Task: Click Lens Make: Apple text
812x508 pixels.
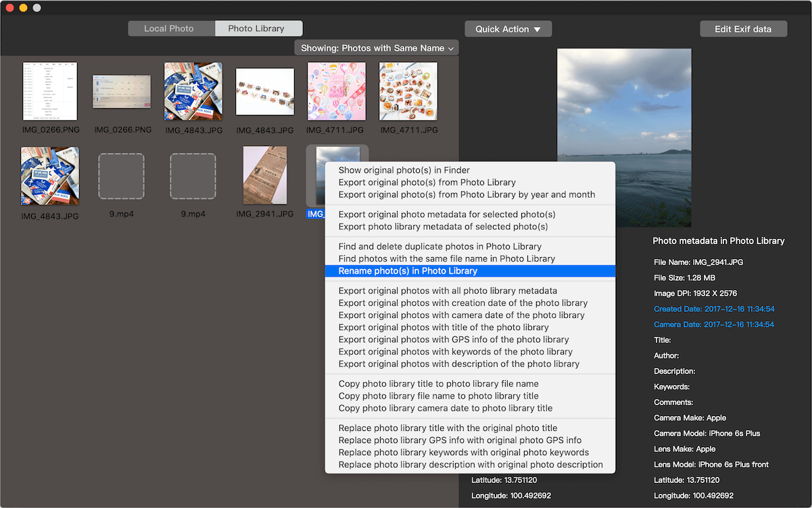Action: (x=684, y=449)
